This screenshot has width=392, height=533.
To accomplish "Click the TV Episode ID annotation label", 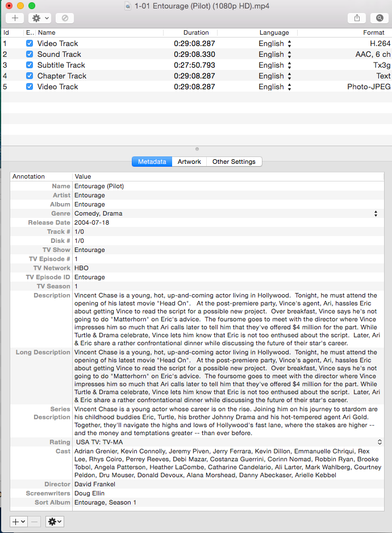I will coord(48,277).
